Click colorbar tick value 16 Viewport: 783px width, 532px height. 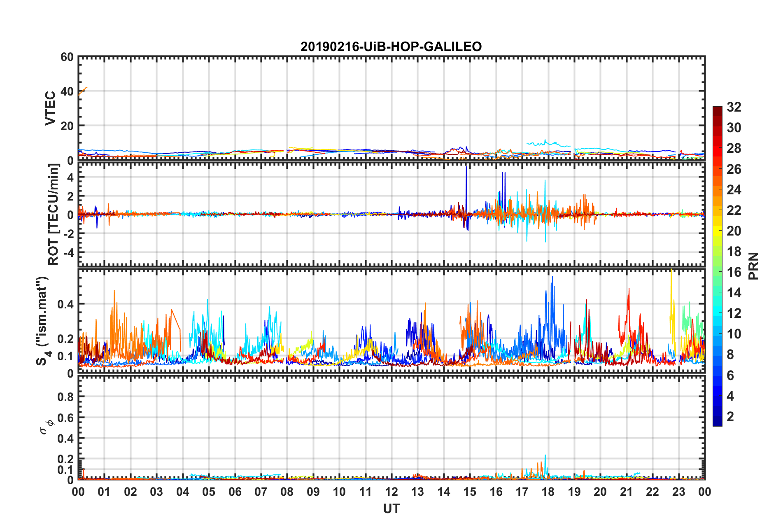click(x=734, y=272)
